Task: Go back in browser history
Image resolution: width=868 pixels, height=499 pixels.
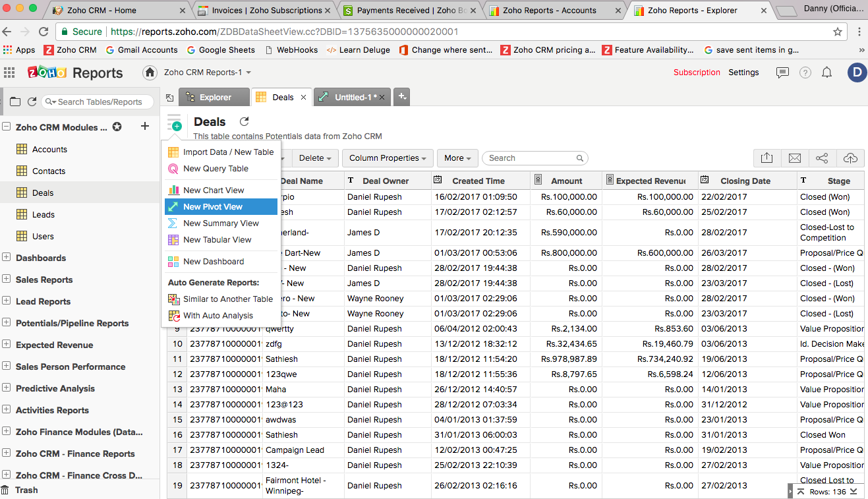Action: (7, 32)
